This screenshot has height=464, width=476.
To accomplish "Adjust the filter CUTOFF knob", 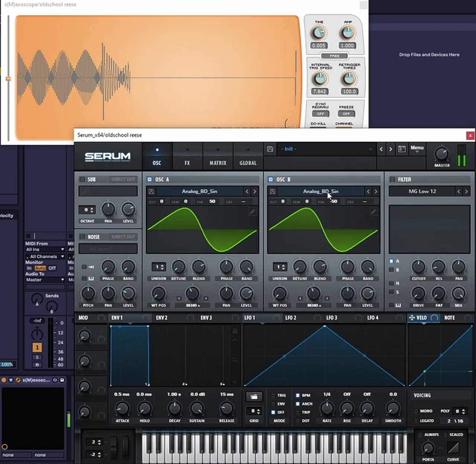I will click(418, 267).
